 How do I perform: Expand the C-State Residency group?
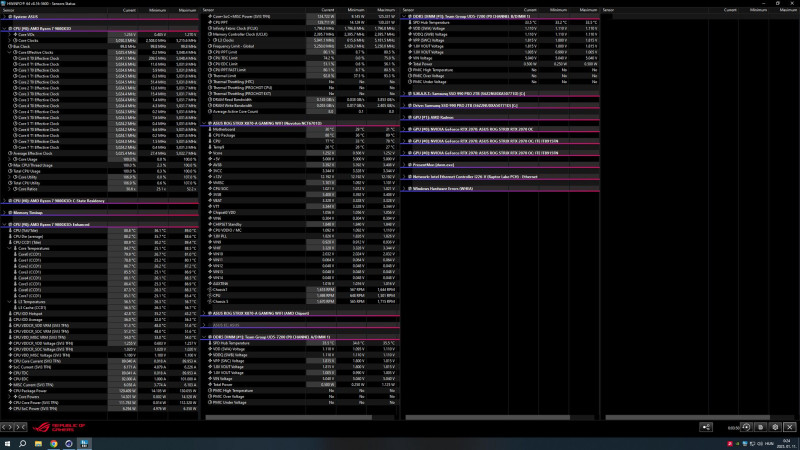click(x=5, y=201)
